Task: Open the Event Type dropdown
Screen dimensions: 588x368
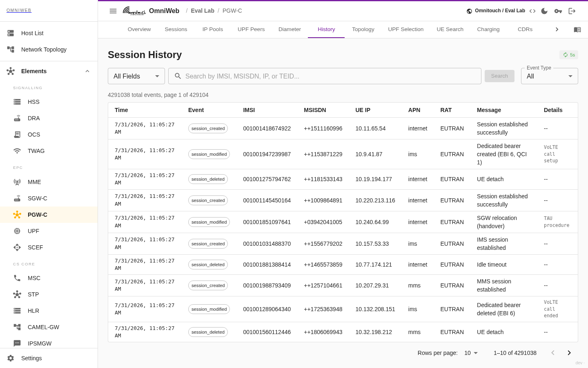Action: pyautogui.click(x=550, y=76)
